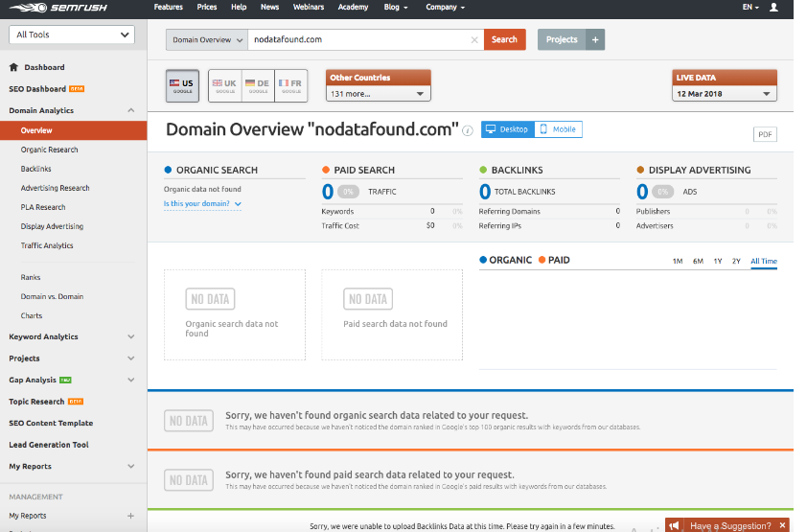Open Domain vs. Domain in sidebar

coord(52,296)
